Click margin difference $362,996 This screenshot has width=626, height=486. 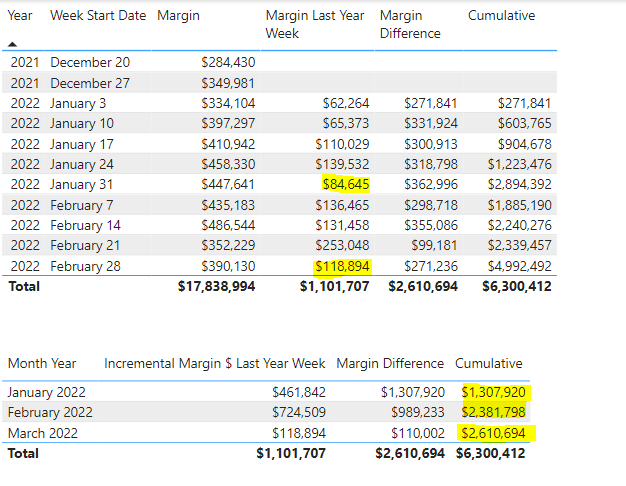click(431, 184)
